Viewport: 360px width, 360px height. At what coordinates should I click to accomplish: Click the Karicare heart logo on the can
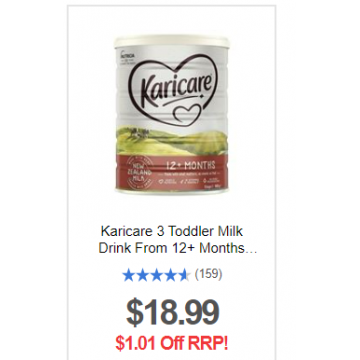coord(174,89)
